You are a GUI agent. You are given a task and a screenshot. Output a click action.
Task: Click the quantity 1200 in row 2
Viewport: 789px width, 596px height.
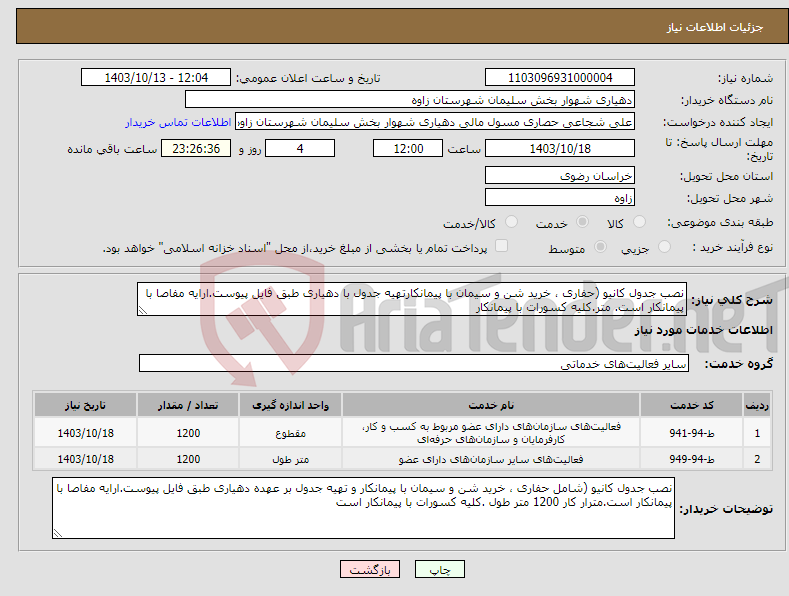pyautogui.click(x=188, y=459)
